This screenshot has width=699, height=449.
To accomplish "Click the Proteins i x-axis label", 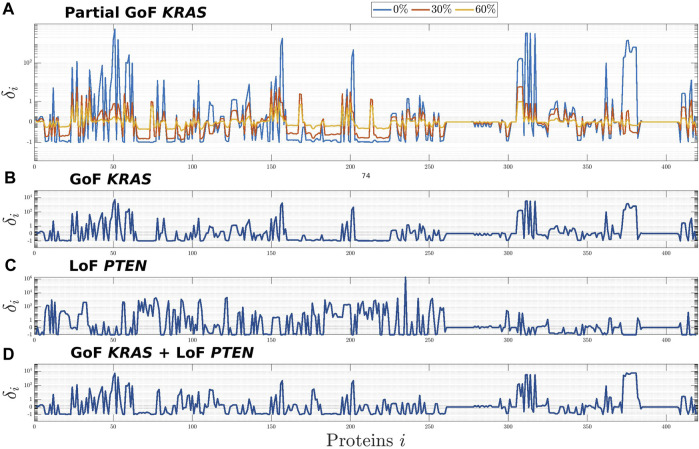I will point(366,437).
